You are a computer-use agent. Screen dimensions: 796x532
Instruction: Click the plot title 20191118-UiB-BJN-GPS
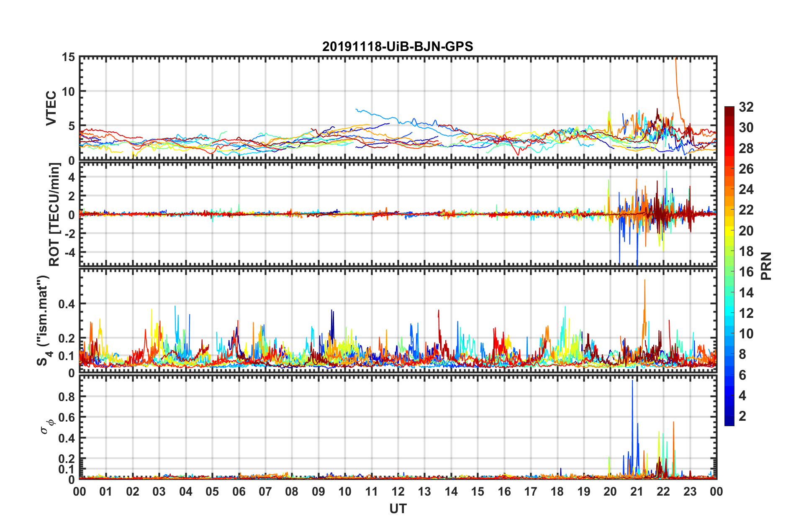(x=398, y=46)
